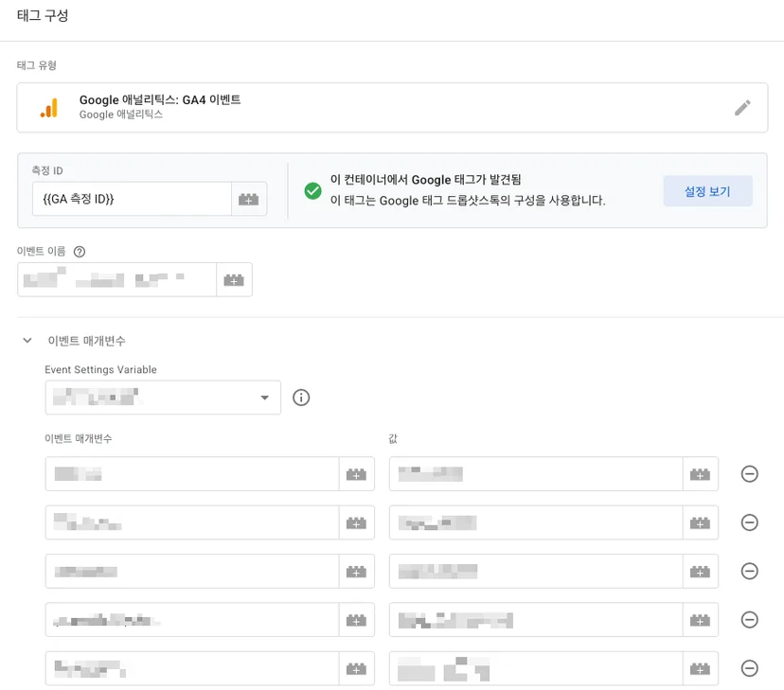Insert variable in first parameter name field
Screen dimensions: 784x690
tap(357, 473)
